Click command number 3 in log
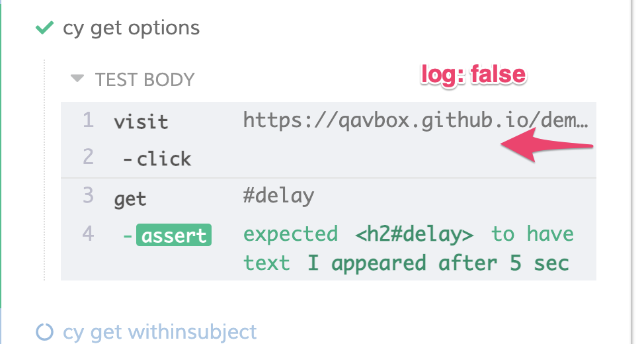The height and width of the screenshot is (344, 644). [88, 196]
